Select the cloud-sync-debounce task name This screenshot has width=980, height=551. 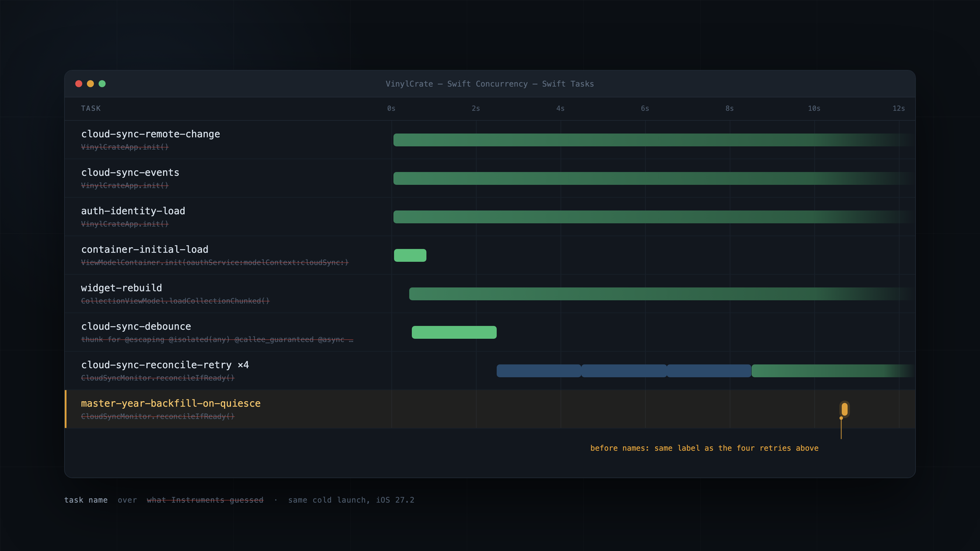click(136, 327)
